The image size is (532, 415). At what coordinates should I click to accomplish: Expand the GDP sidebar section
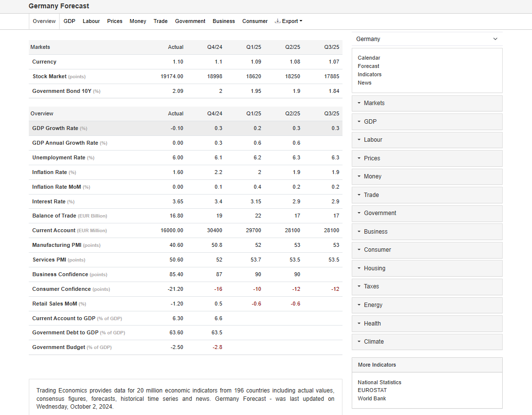click(x=427, y=122)
